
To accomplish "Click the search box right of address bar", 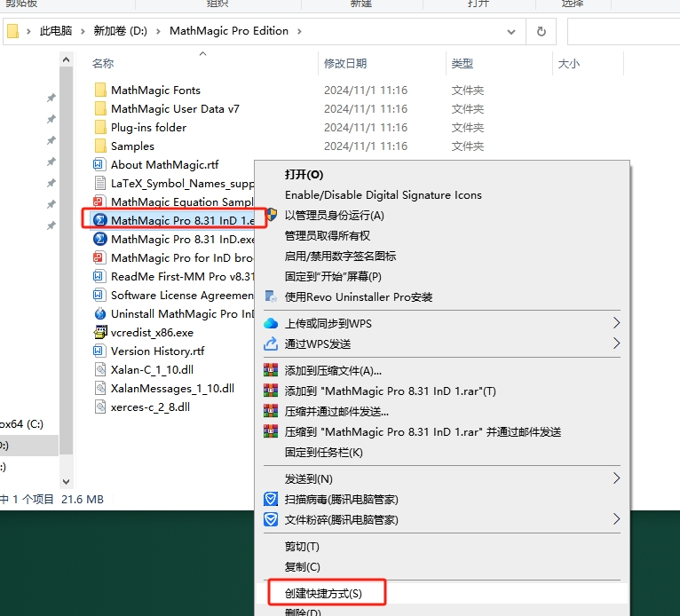I will [x=623, y=32].
